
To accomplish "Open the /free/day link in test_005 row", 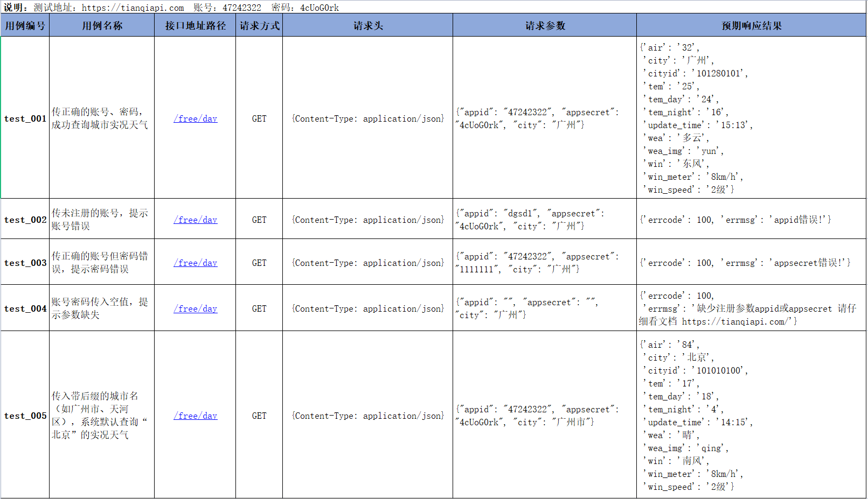I will [x=195, y=416].
